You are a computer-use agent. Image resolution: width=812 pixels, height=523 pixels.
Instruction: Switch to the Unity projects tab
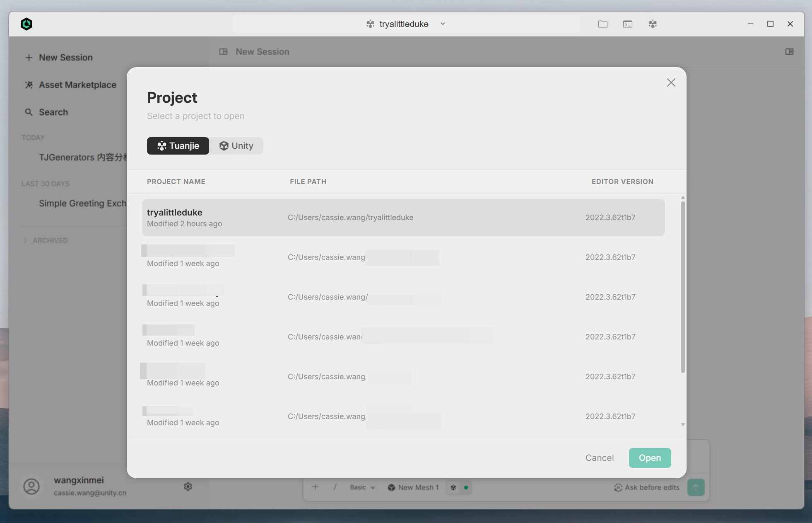pyautogui.click(x=236, y=146)
